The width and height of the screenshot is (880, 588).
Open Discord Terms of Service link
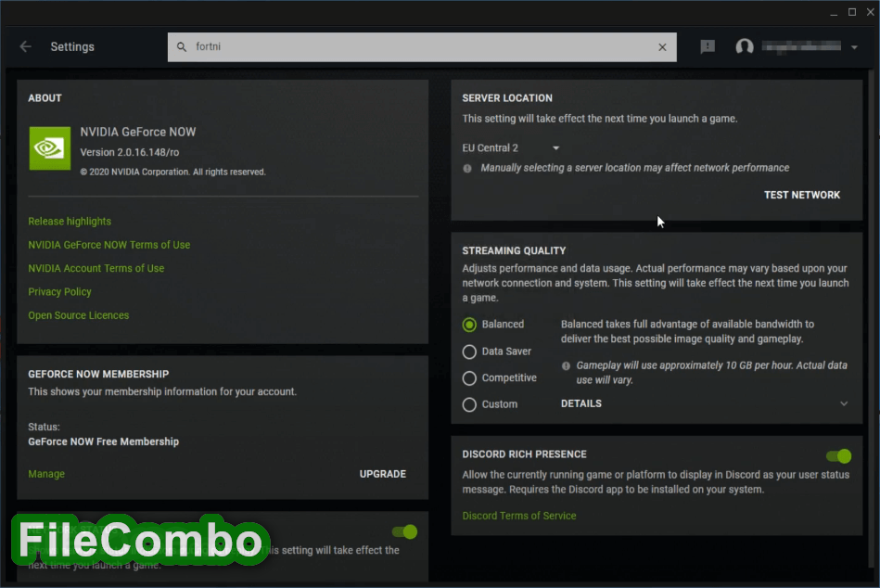click(519, 516)
